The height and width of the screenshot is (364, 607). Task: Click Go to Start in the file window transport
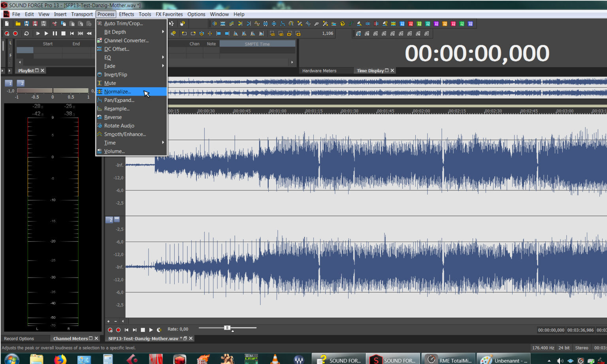126,330
